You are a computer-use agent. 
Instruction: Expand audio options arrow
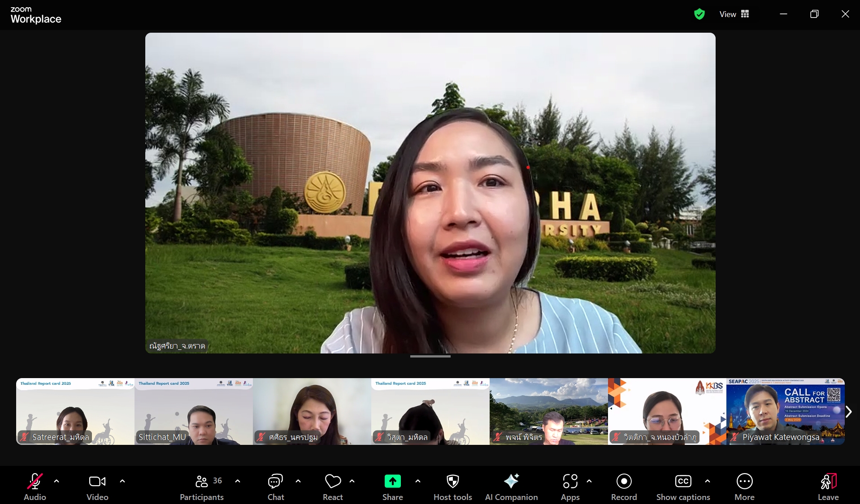point(56,481)
